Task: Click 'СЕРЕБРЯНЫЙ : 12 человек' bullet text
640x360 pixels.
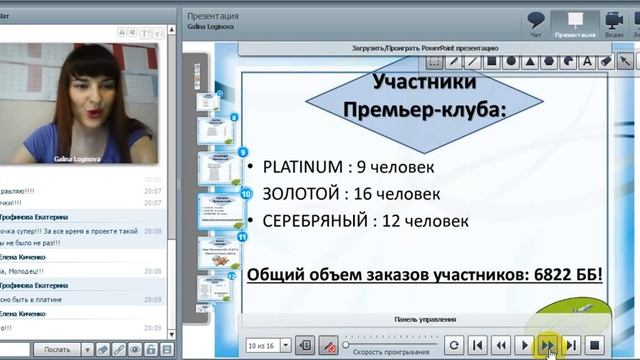Action: [365, 221]
